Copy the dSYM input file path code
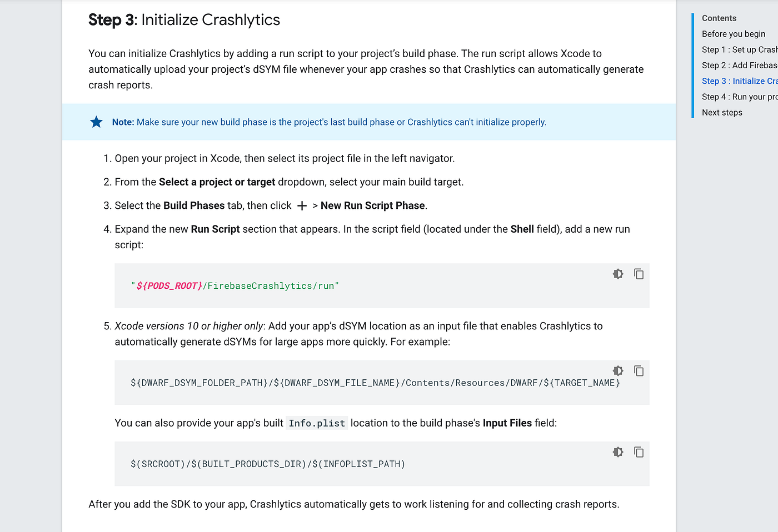 pyautogui.click(x=639, y=370)
